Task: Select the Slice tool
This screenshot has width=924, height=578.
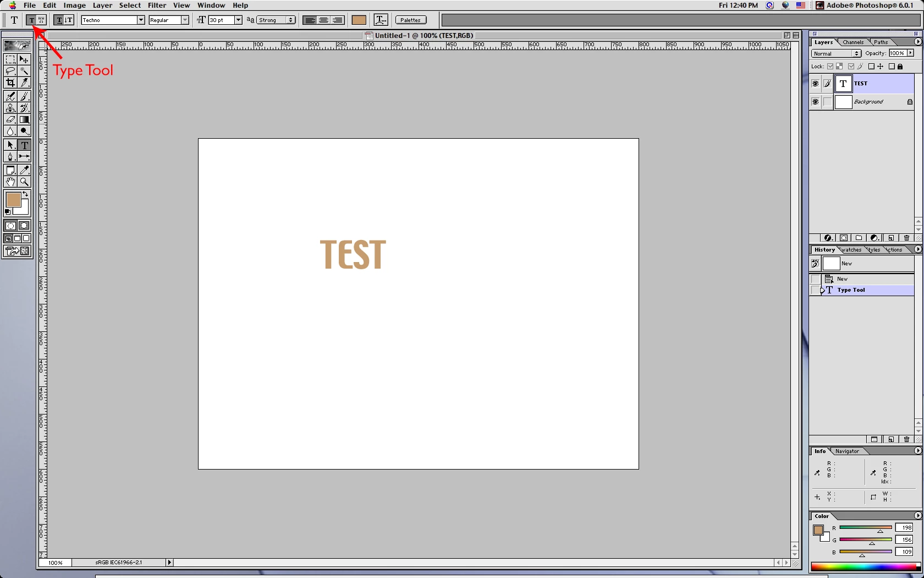Action: [x=24, y=83]
